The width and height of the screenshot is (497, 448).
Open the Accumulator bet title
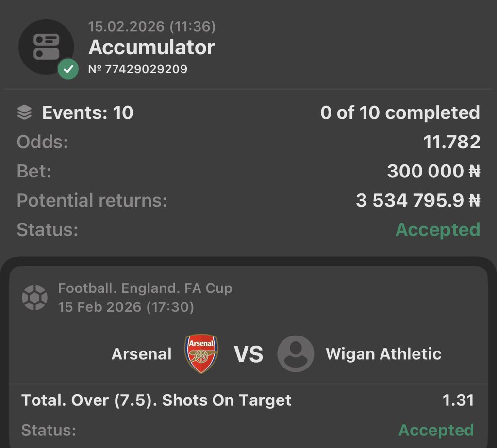(x=151, y=48)
